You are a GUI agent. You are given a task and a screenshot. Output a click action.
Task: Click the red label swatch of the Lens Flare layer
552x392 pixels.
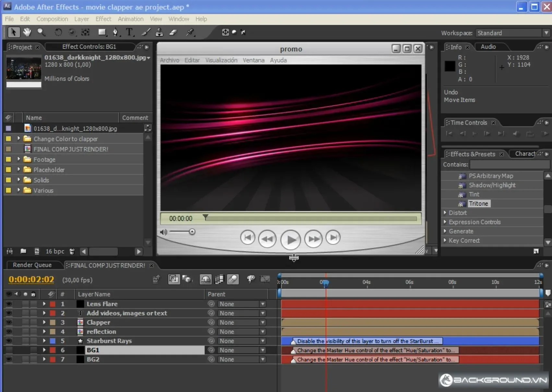click(x=53, y=304)
